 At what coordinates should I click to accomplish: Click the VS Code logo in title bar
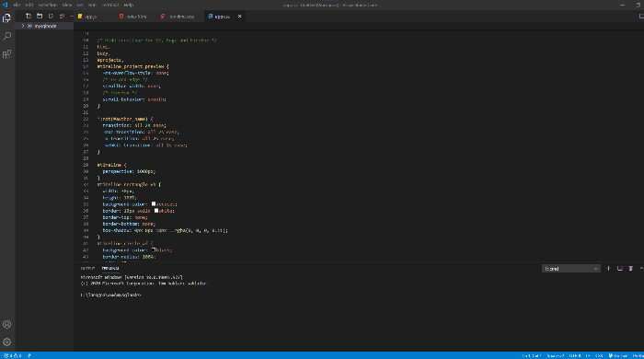pyautogui.click(x=5, y=5)
